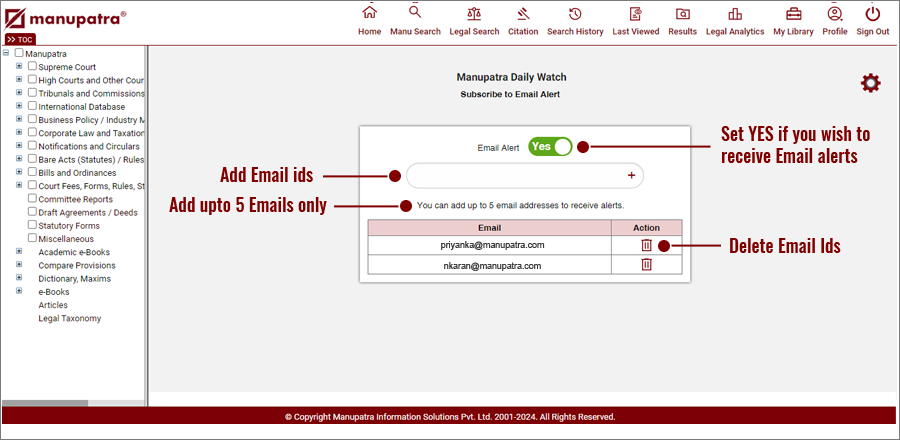Click the email address input field
The height and width of the screenshot is (440, 900).
point(525,176)
